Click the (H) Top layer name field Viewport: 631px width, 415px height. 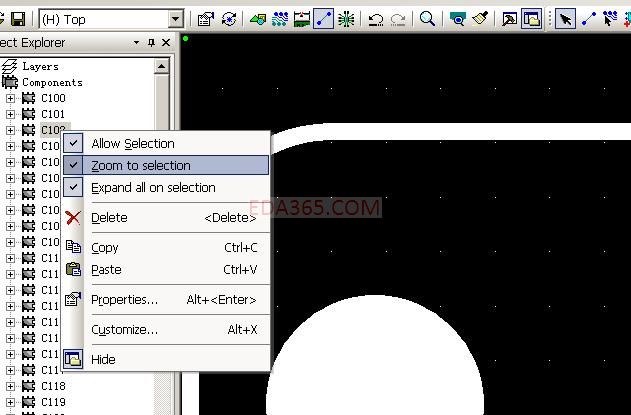[x=103, y=19]
